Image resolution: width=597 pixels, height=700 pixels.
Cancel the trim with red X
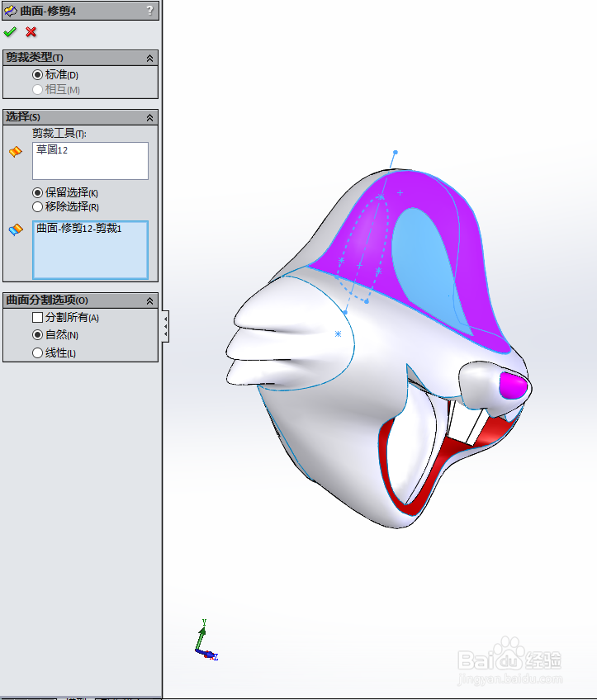tap(31, 32)
